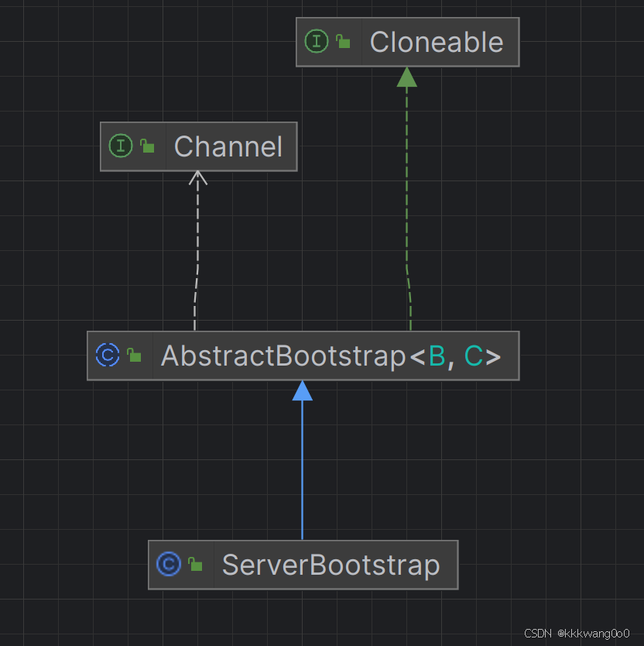Click the type parameter B in AbstractBootstrap
The width and height of the screenshot is (644, 646).
437,356
